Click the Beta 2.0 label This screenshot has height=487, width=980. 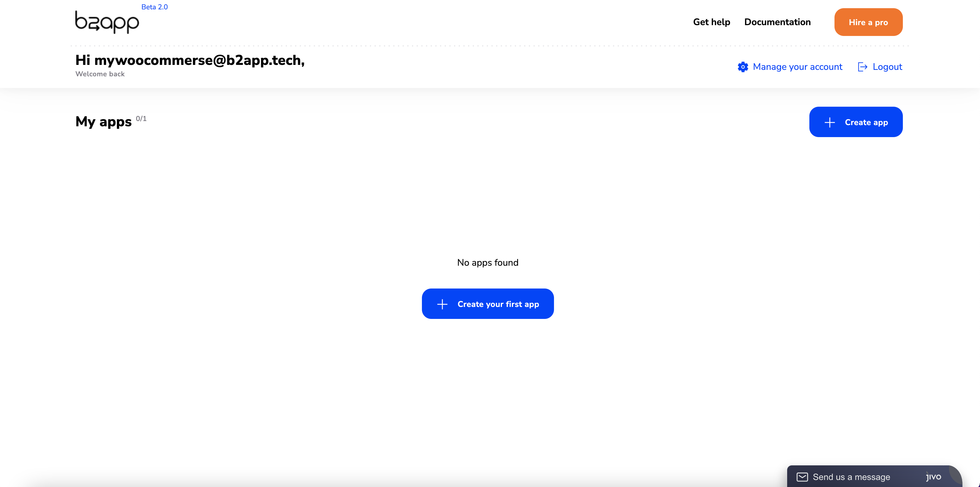[155, 7]
